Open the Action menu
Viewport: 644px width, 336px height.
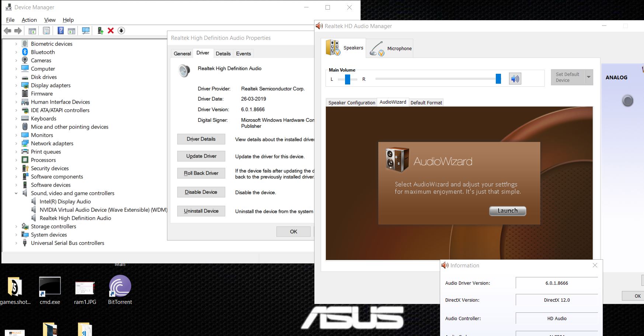click(x=29, y=20)
